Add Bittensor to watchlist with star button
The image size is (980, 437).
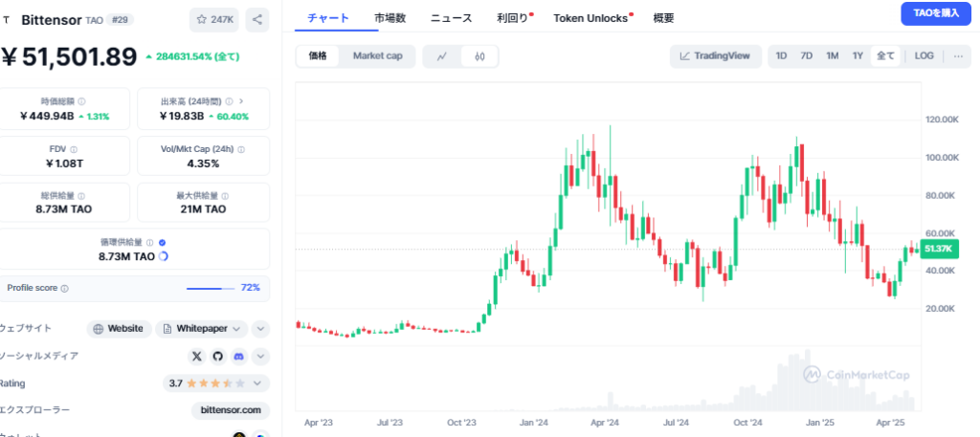pyautogui.click(x=215, y=18)
